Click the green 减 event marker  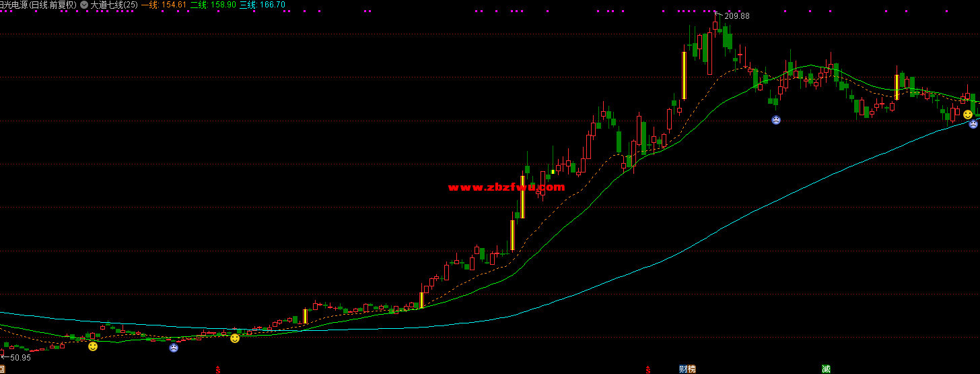click(x=826, y=369)
